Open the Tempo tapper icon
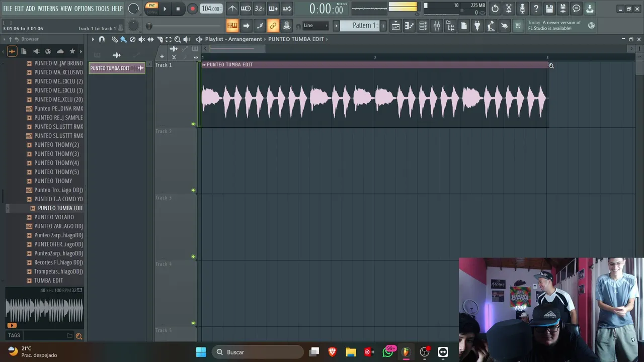This screenshot has width=644, height=362. coord(491,26)
